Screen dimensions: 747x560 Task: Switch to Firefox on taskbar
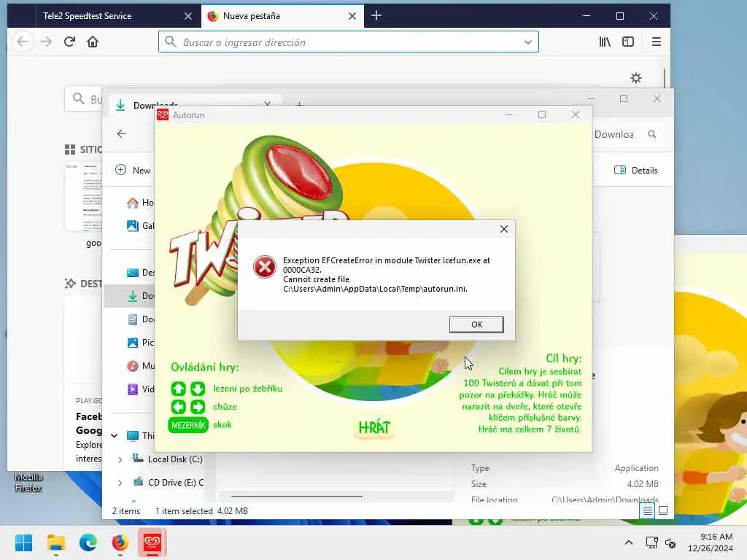[x=120, y=542]
